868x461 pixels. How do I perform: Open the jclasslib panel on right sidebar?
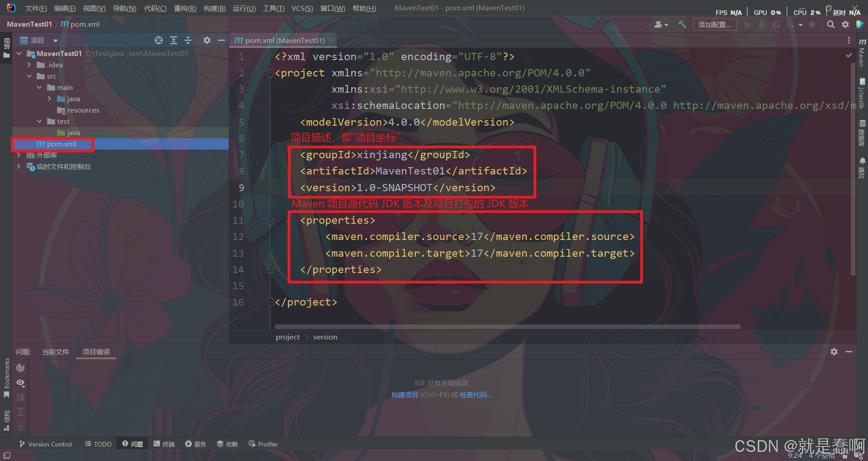862,93
